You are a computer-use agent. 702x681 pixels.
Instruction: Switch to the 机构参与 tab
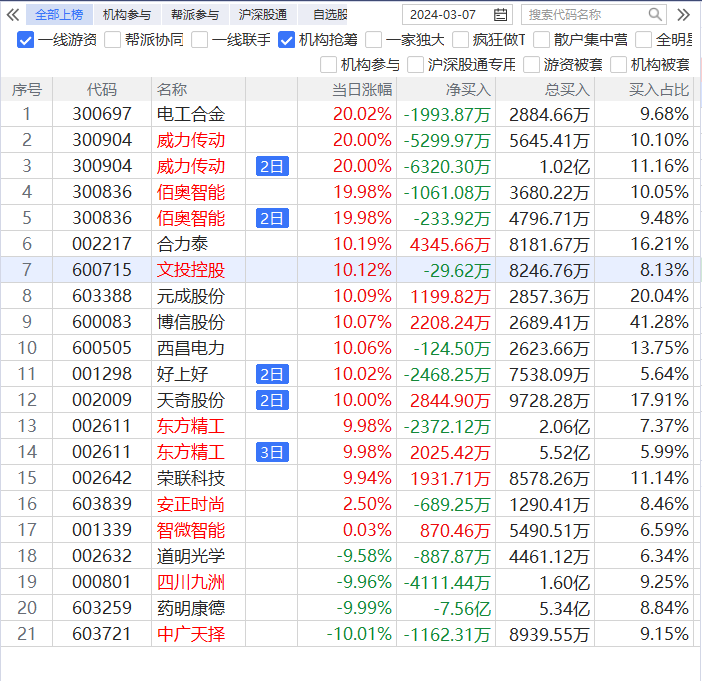127,15
